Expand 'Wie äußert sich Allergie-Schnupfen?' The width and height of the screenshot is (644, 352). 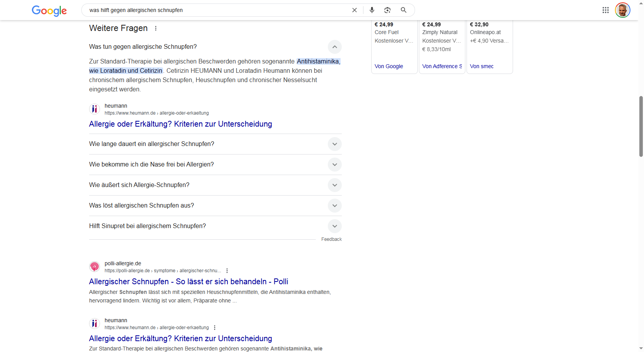pos(215,185)
